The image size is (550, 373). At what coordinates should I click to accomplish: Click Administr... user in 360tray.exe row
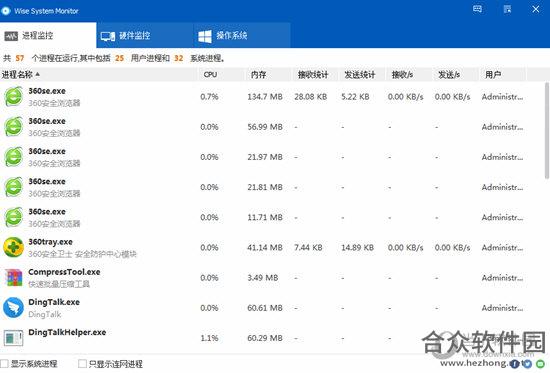[502, 248]
